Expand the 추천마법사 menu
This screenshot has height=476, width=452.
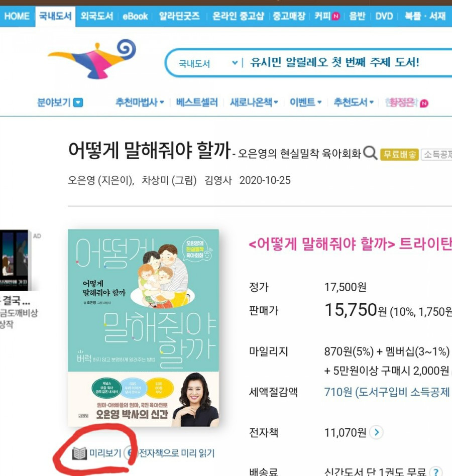140,102
